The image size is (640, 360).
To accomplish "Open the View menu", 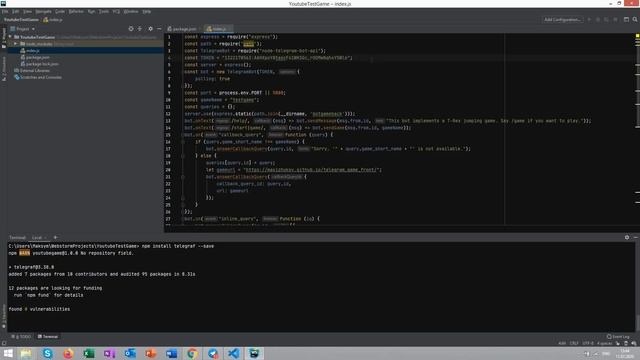I will click(27, 11).
